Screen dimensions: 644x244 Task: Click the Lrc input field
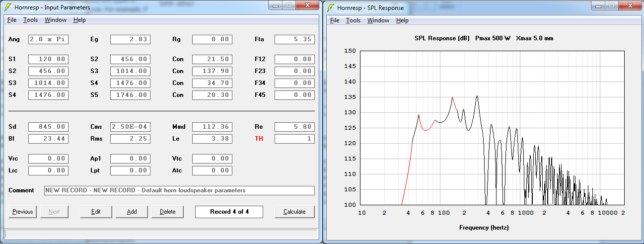[48, 170]
